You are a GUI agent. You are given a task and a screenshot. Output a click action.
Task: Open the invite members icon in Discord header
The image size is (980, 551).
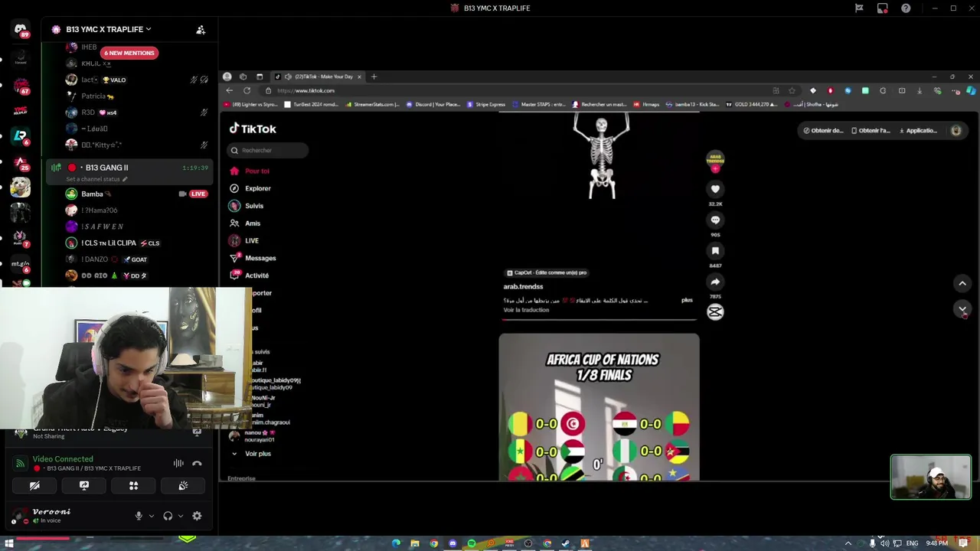click(201, 30)
